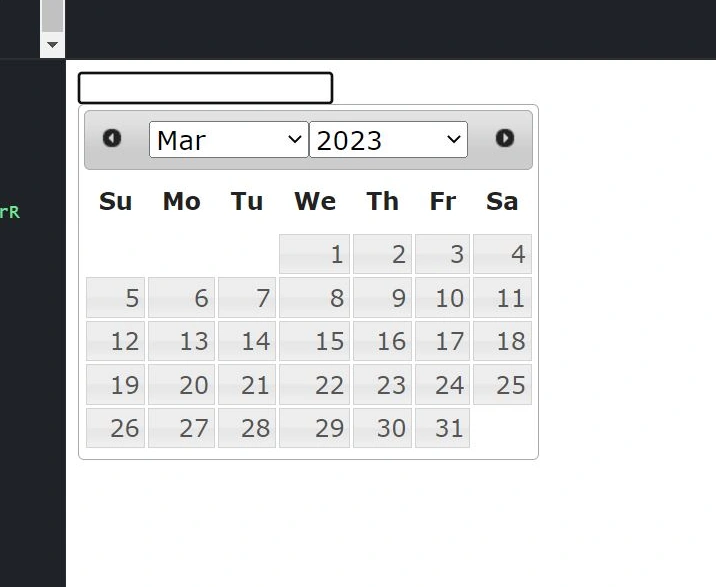Screen dimensions: 716x587
Task: Select March 10 date
Action: tap(442, 297)
